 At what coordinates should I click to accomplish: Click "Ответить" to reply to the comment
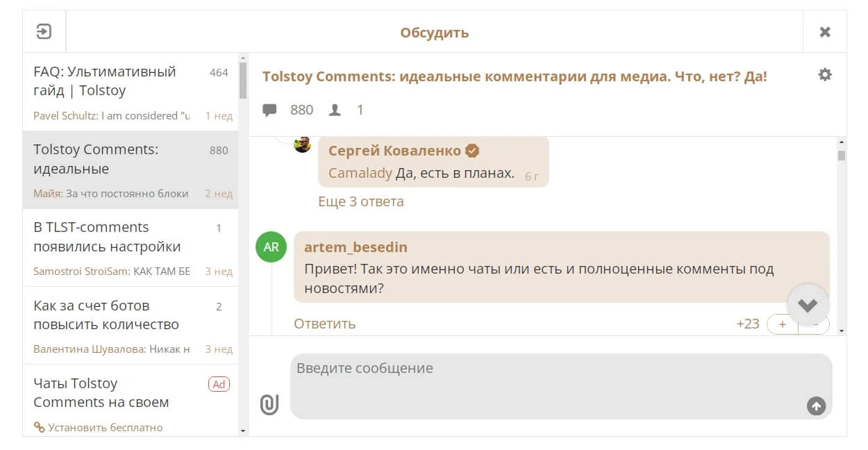324,324
